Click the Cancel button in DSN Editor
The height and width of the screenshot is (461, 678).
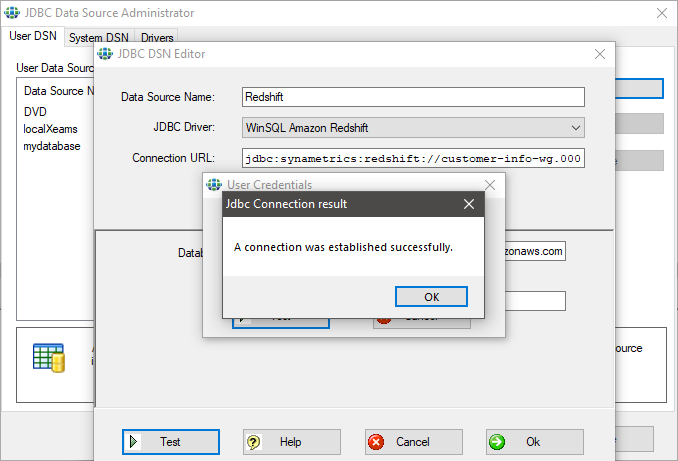pos(413,442)
